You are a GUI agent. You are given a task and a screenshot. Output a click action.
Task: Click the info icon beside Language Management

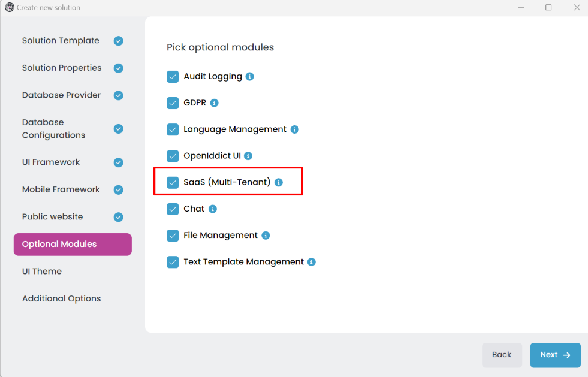tap(294, 129)
